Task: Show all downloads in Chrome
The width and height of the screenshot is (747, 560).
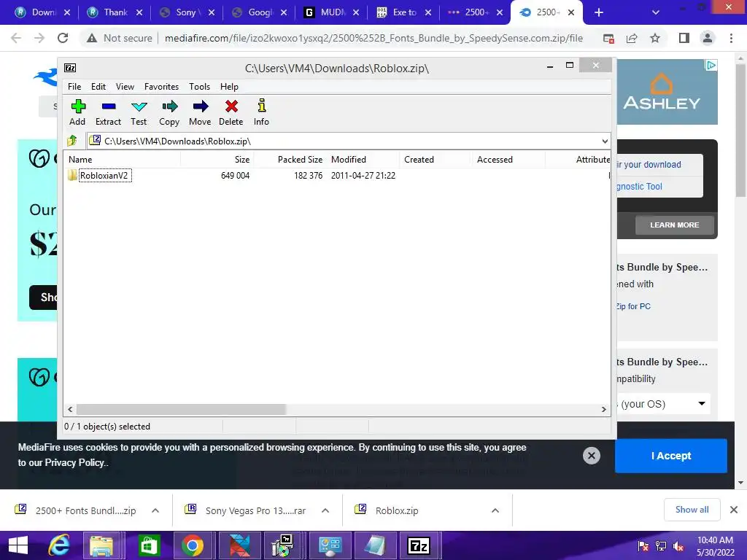Action: click(x=692, y=510)
